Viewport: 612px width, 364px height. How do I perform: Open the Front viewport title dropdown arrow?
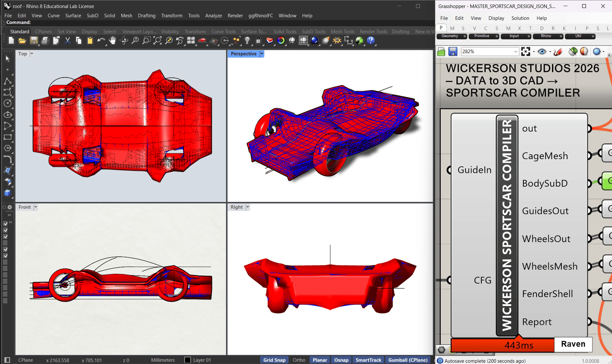pyautogui.click(x=35, y=207)
